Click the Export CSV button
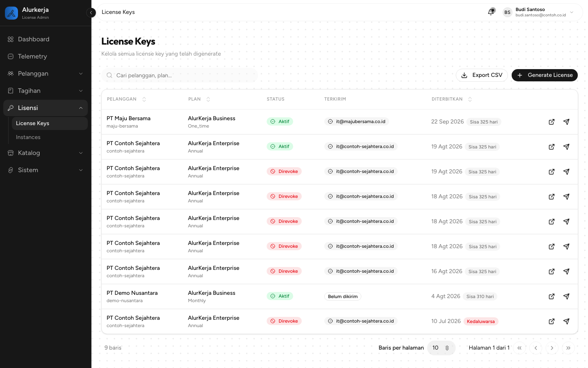This screenshot has width=588, height=368. (482, 75)
